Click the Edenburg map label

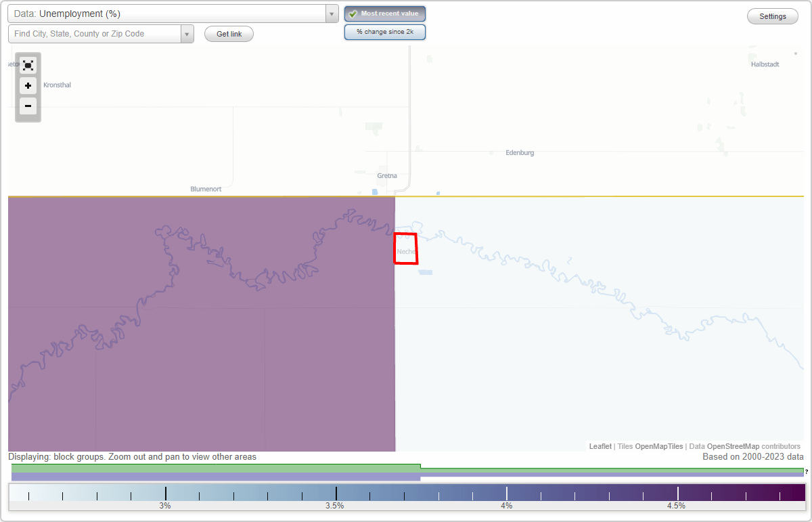(x=520, y=152)
